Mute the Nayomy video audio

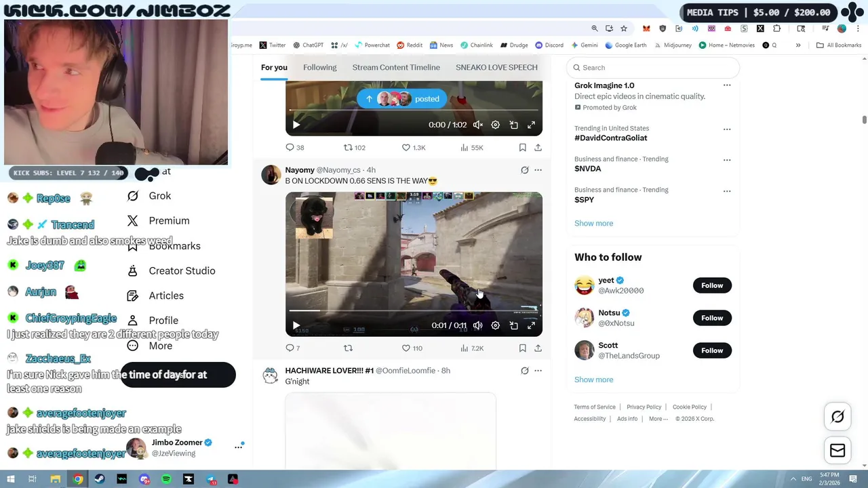click(x=478, y=325)
